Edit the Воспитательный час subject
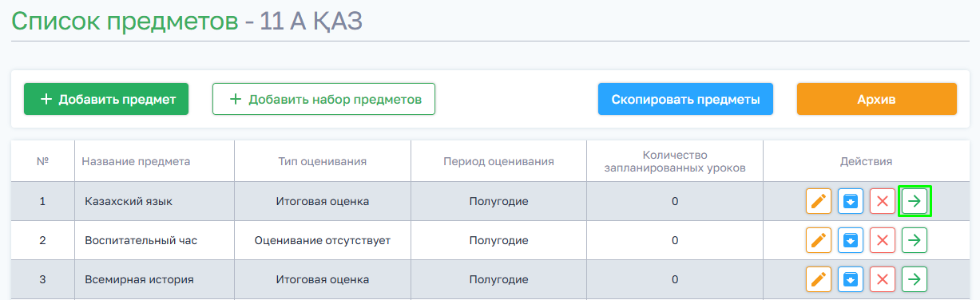This screenshot has height=300, width=980. 819,239
